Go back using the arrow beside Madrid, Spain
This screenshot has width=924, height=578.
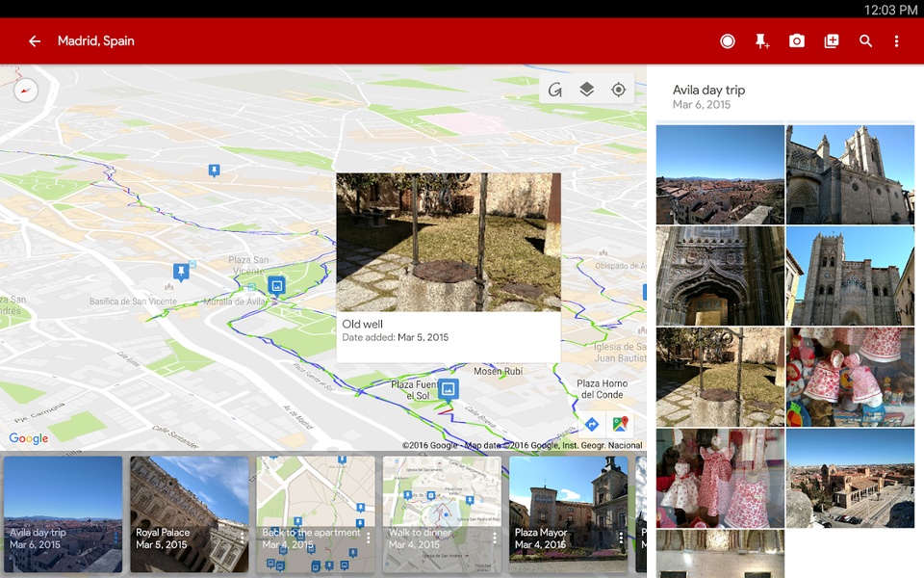point(35,40)
